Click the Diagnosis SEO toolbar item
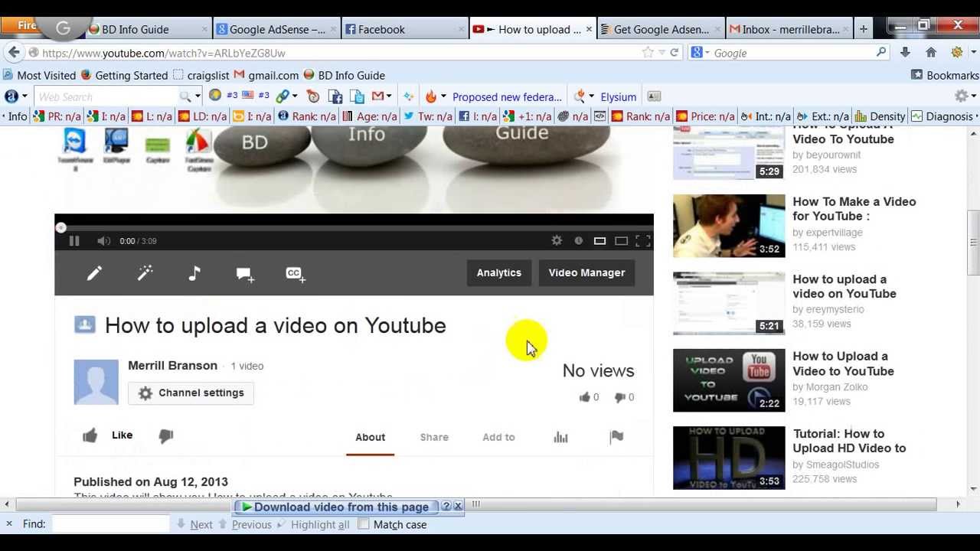980x551 pixels. (x=942, y=116)
